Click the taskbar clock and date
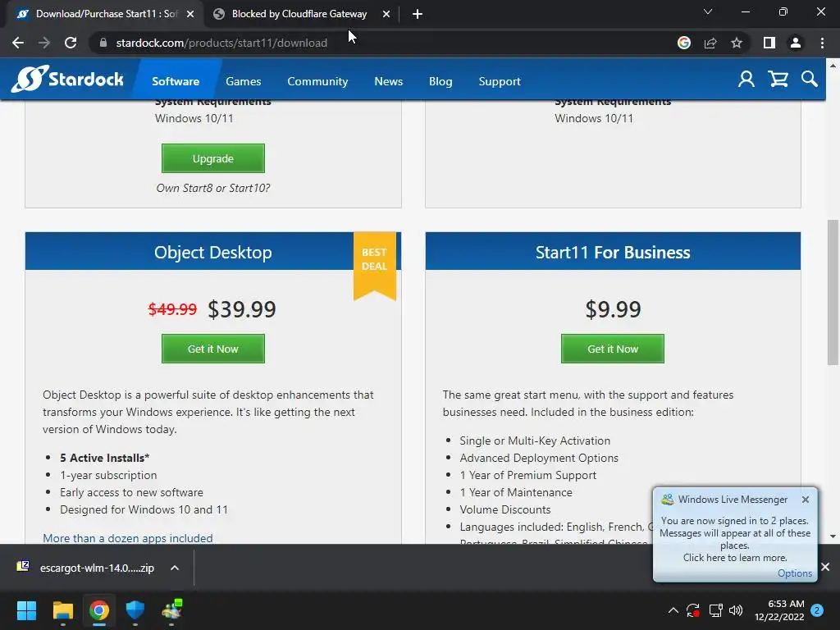The image size is (840, 630). click(779, 610)
